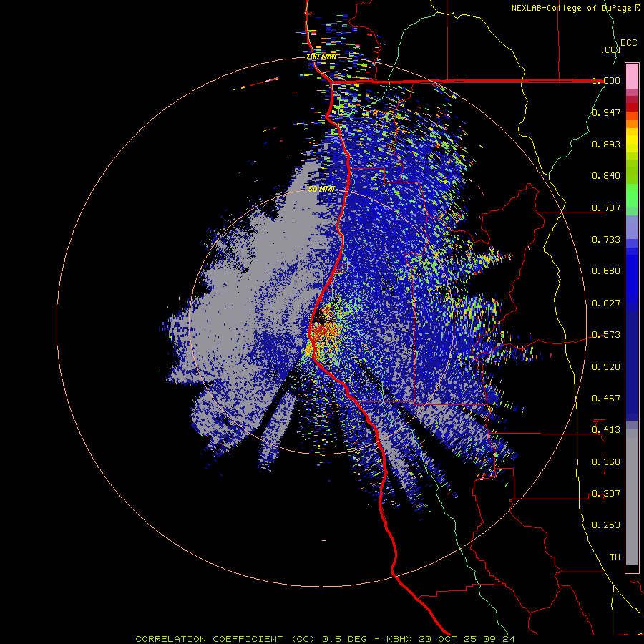Pick the periwinkle segment of the color bar
This screenshot has height=644, width=644.
[632, 227]
